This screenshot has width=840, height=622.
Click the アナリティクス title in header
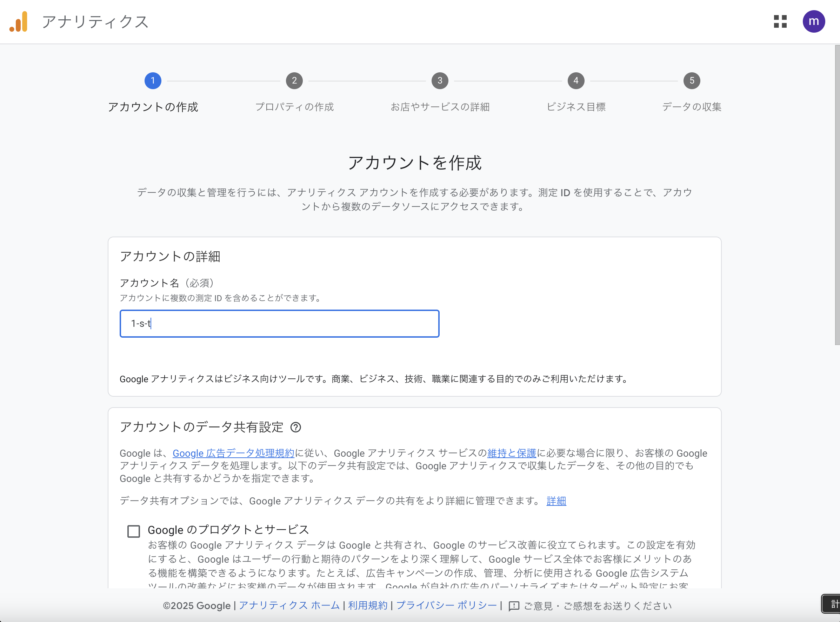pos(95,22)
